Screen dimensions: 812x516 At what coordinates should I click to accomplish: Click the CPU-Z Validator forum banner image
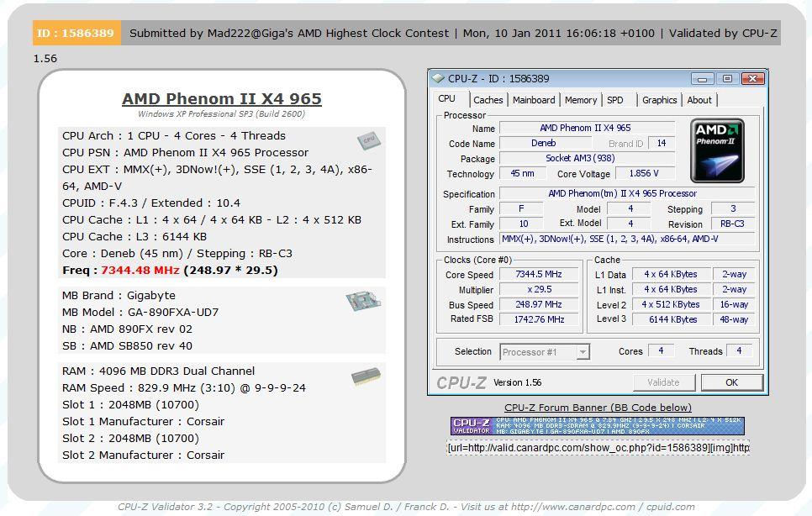(x=597, y=426)
